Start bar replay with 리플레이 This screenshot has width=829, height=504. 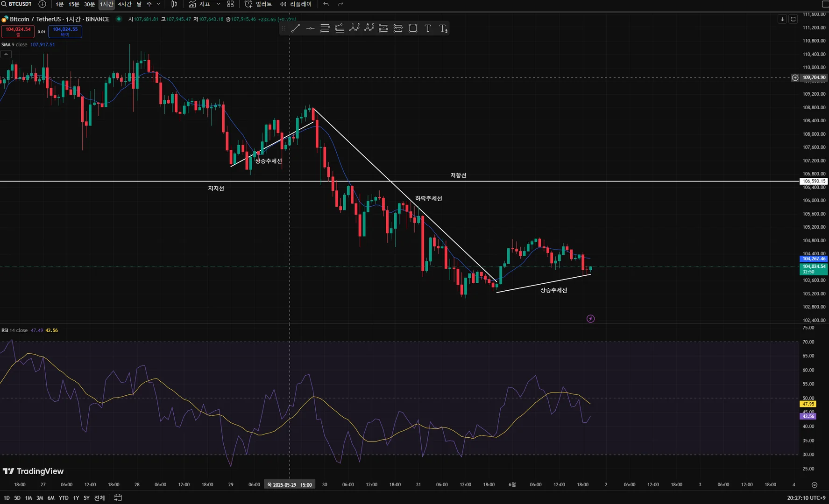coord(296,4)
